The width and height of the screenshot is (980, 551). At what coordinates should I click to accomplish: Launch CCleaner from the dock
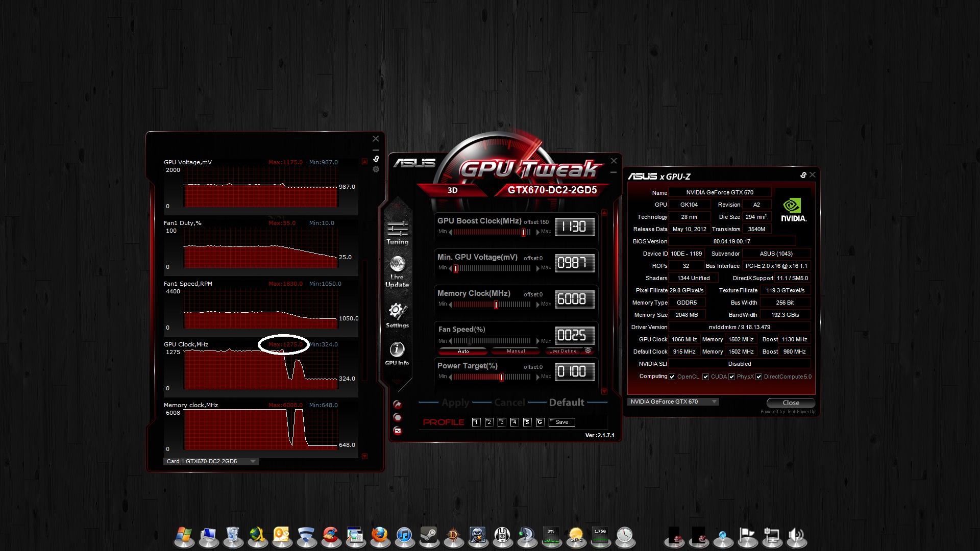point(331,536)
